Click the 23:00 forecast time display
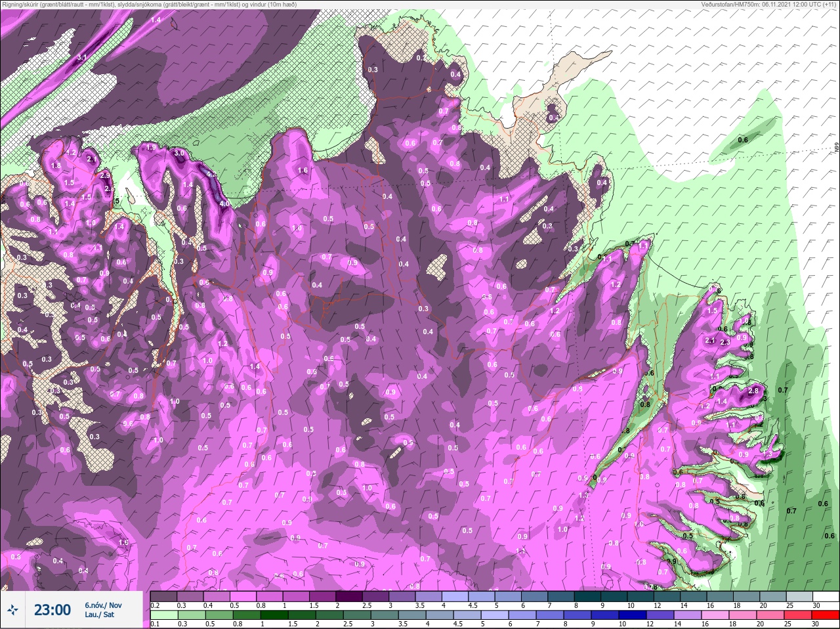Screen dimensions: 840x629 pyautogui.click(x=52, y=610)
